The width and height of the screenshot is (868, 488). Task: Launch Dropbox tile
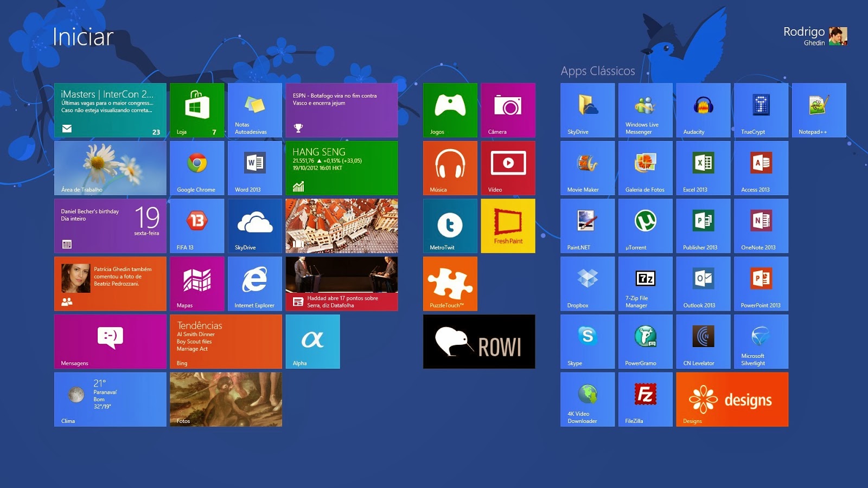point(588,284)
